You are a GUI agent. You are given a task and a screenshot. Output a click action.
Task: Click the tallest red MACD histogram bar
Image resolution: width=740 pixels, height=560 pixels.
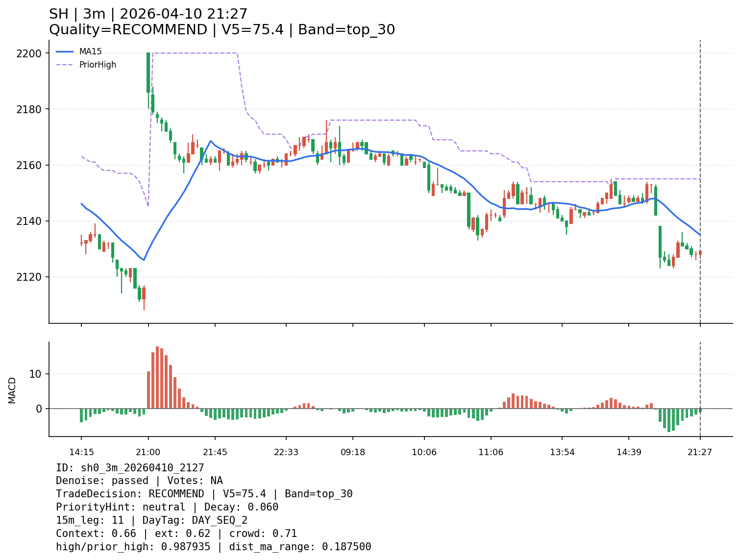[x=157, y=377]
